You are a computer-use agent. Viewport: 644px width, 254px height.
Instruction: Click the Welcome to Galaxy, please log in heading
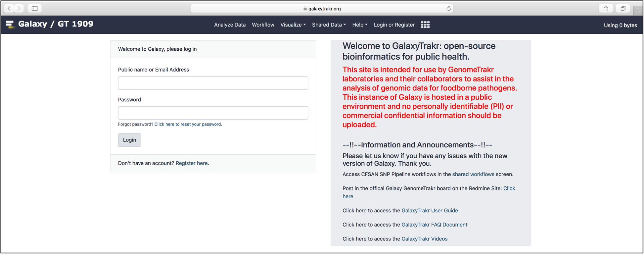click(x=157, y=49)
